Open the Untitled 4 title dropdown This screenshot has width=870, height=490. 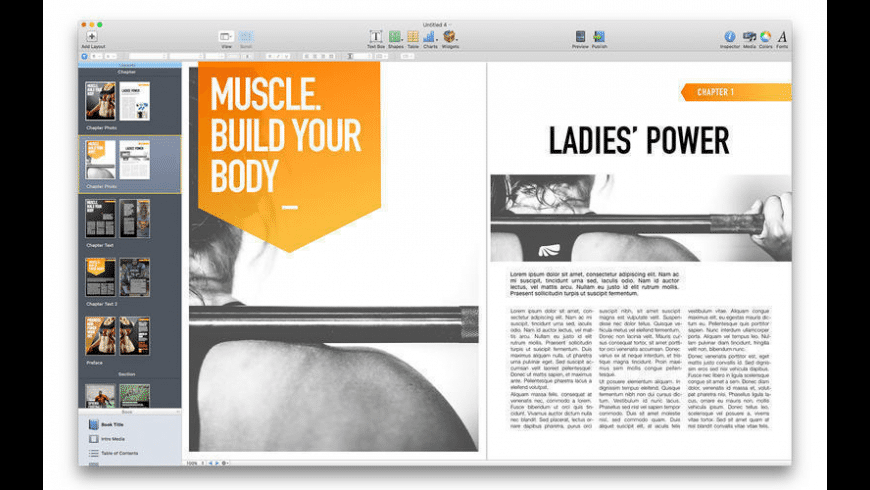[437, 24]
